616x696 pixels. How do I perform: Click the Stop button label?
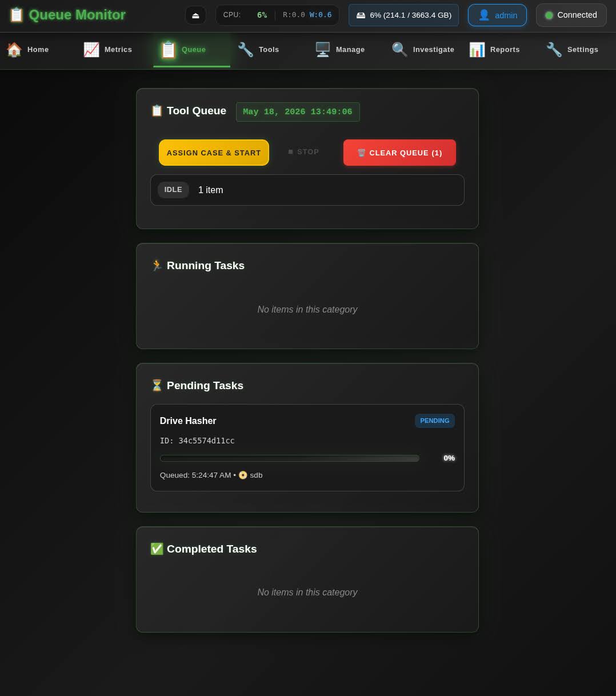[308, 152]
